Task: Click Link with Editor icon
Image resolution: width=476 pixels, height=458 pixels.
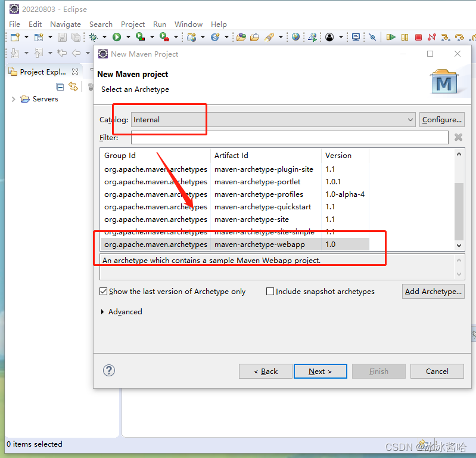Action: (x=73, y=86)
